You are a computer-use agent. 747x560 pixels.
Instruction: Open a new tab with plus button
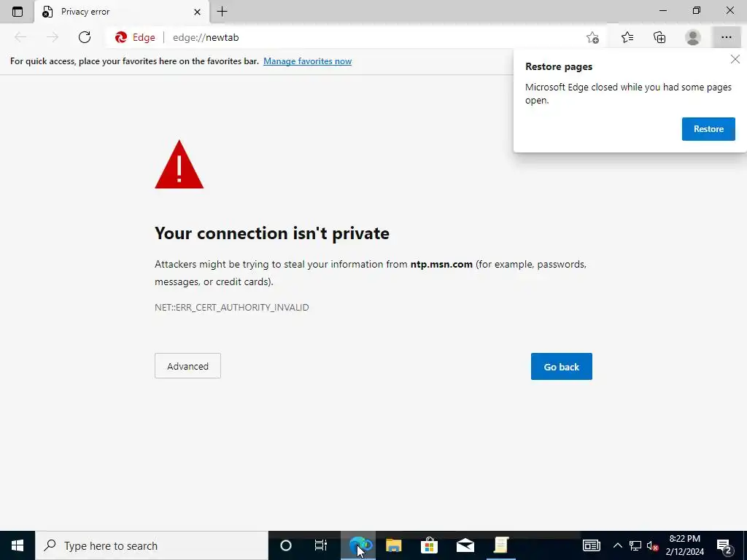click(222, 12)
